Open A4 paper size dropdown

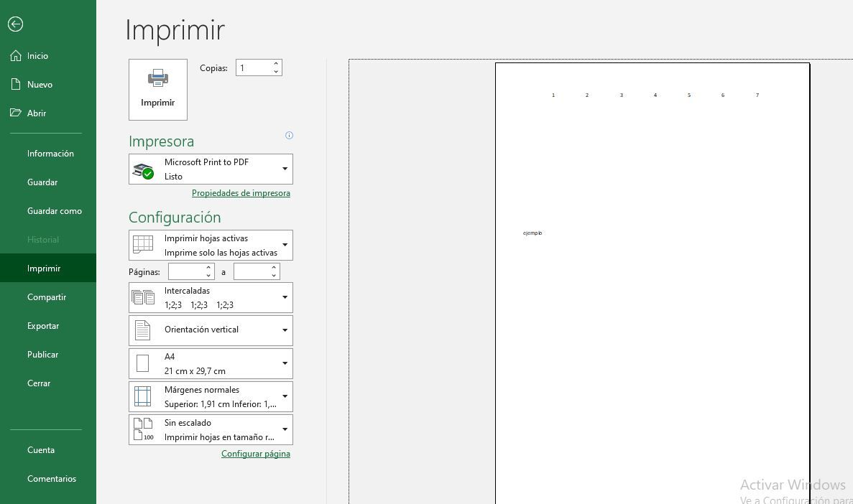285,363
